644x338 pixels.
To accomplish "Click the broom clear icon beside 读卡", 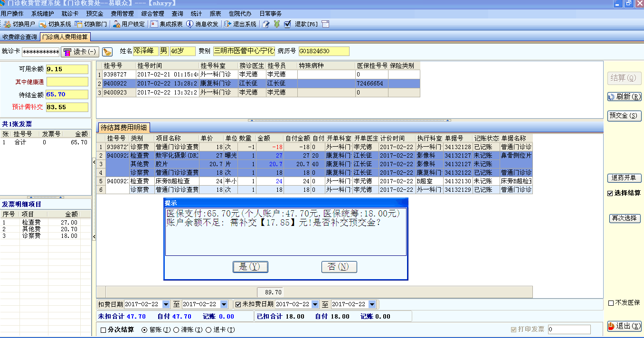I will [107, 51].
